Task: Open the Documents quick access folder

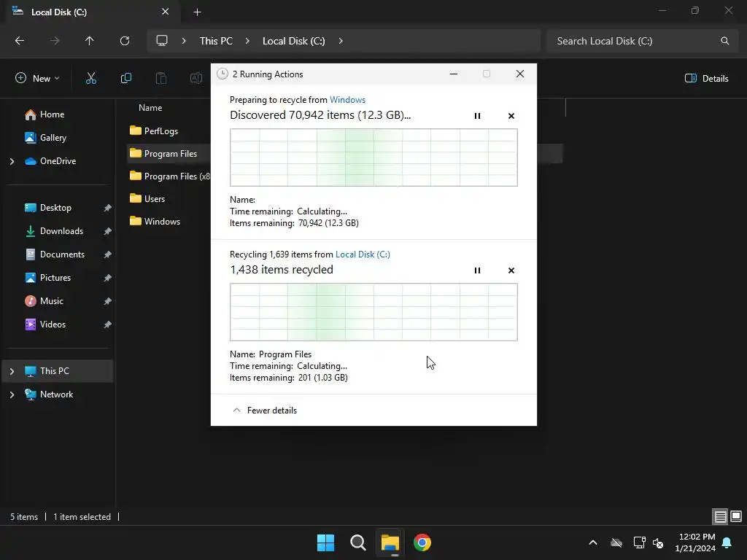Action: (55, 254)
